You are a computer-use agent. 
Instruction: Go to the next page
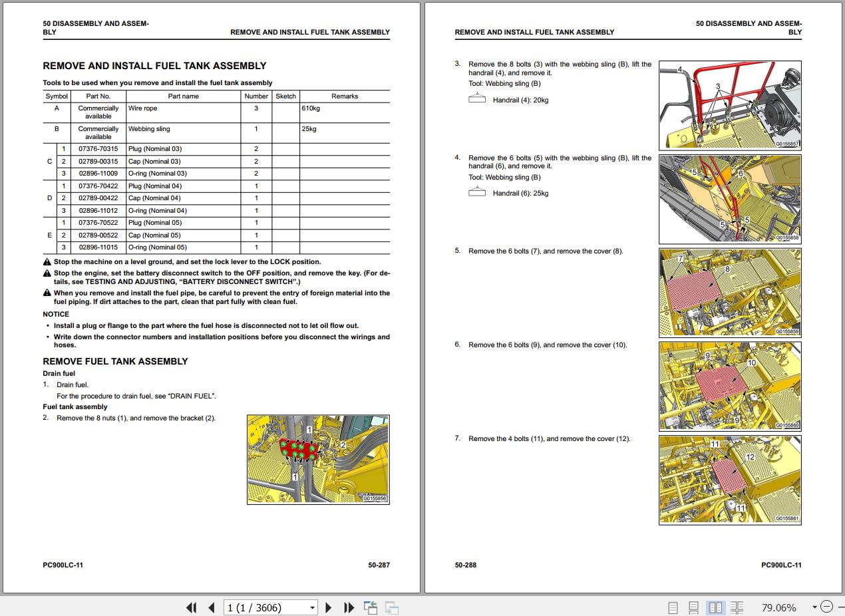point(329,607)
